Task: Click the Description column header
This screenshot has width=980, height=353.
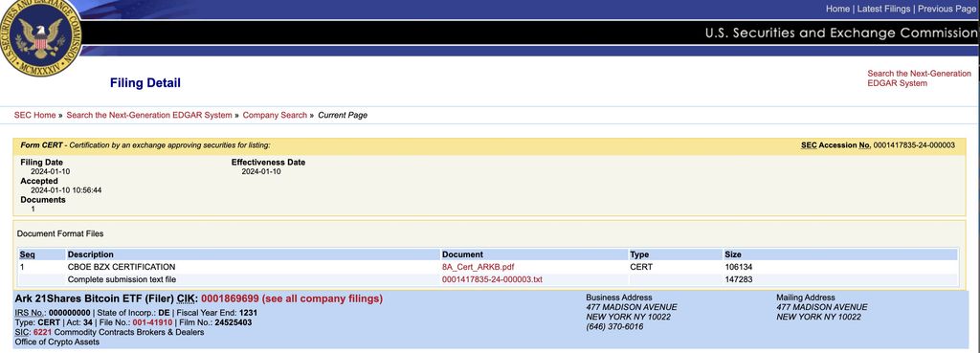Action: coord(91,254)
